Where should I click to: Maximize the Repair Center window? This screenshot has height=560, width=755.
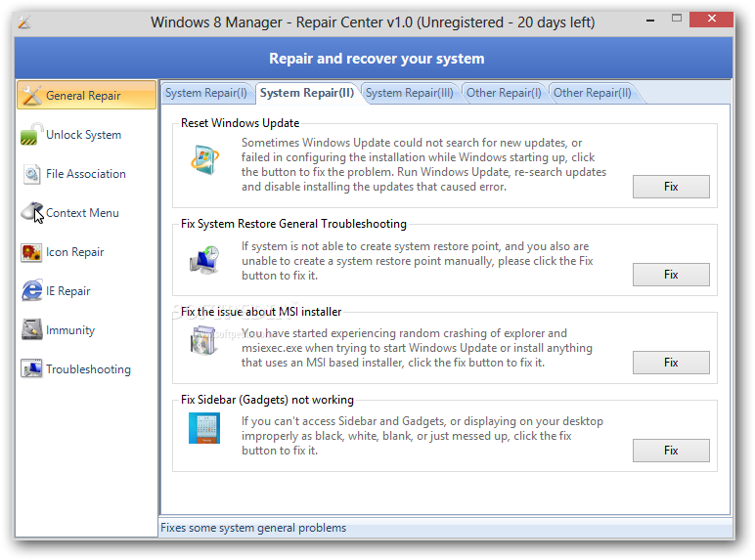[677, 19]
